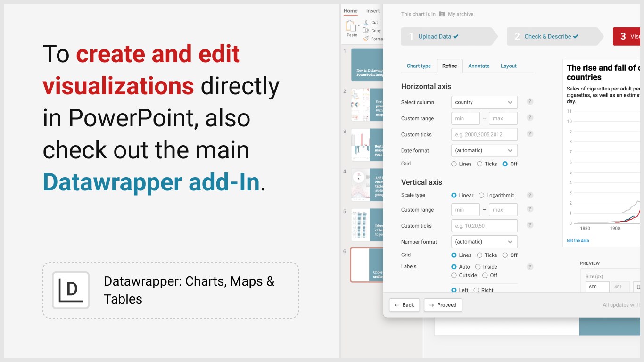Select slide 2 thumbnail
Screen dimensions: 644x362
click(367, 105)
